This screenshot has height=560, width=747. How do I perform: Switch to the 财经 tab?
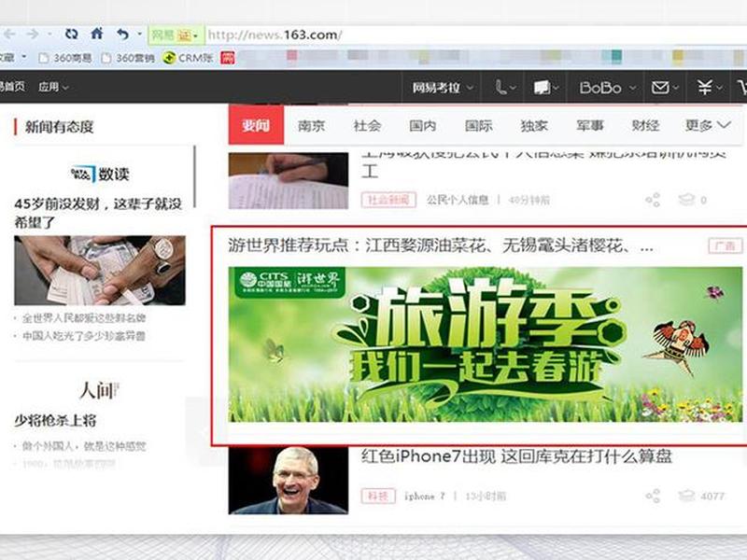click(x=646, y=126)
